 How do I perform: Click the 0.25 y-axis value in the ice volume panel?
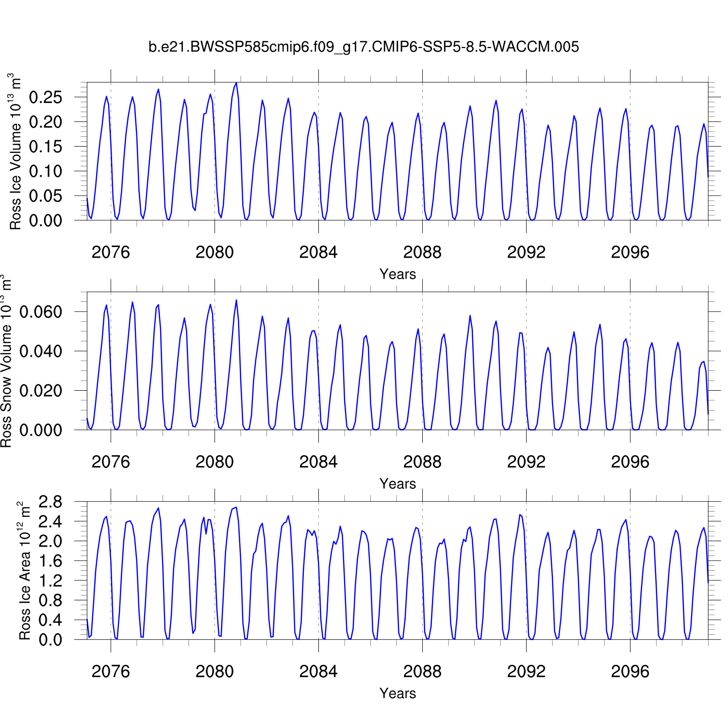46,98
